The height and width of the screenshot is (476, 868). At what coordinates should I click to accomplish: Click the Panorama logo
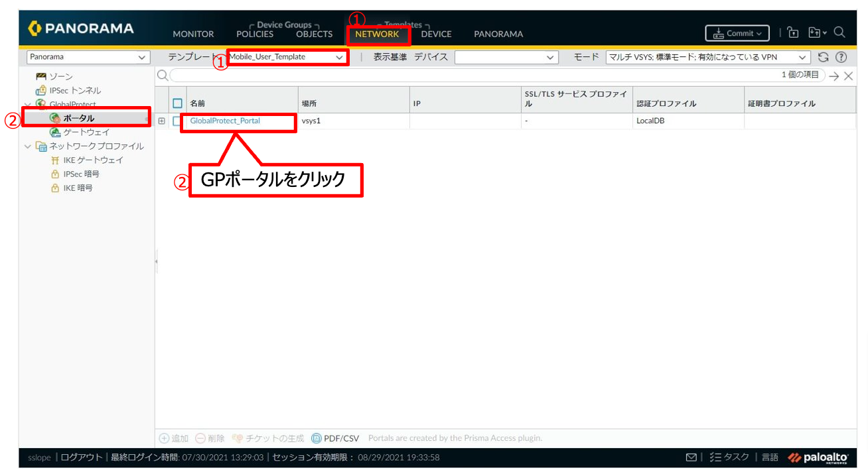click(81, 29)
